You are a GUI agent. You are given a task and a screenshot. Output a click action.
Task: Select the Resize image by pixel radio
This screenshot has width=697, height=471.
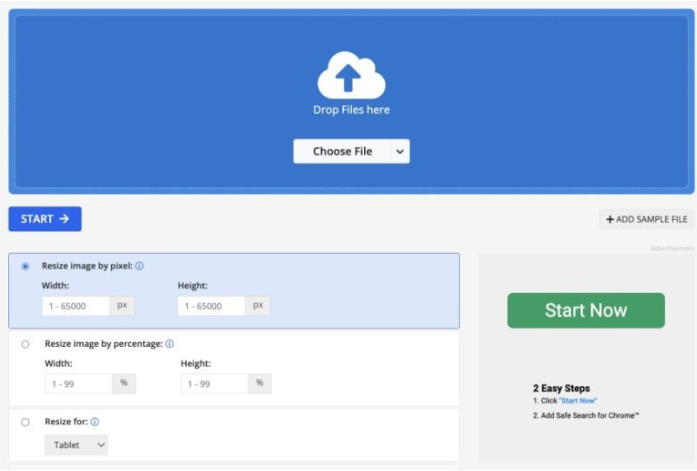click(x=25, y=266)
